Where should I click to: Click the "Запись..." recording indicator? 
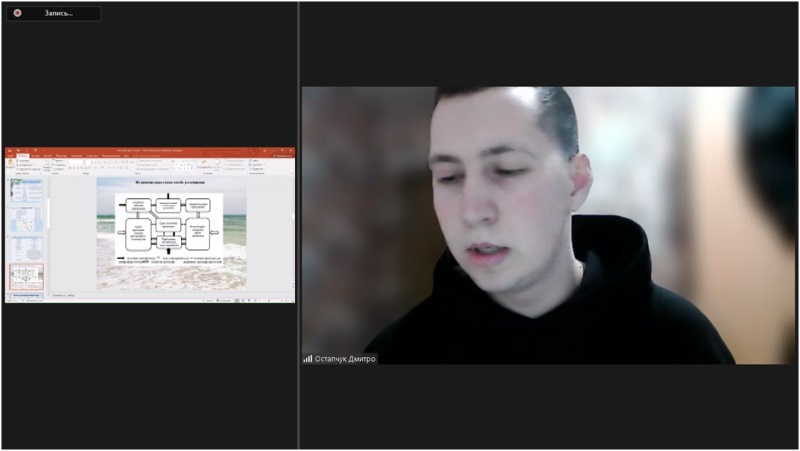[x=54, y=13]
